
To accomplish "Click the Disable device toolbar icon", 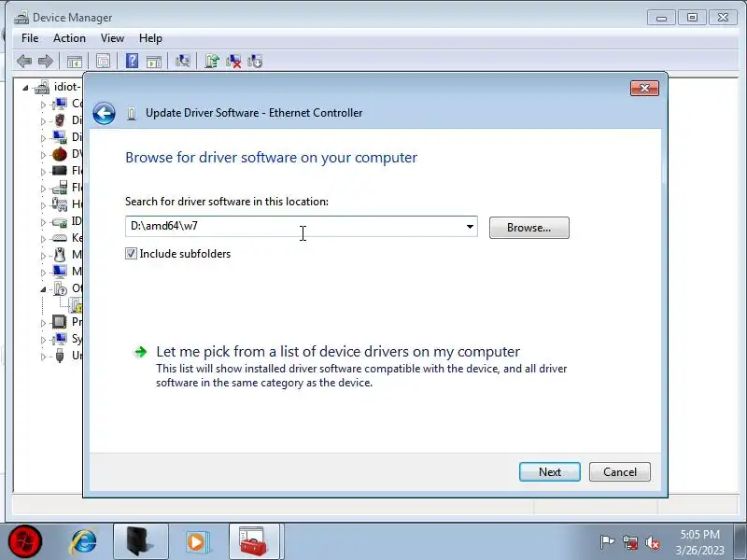I will (x=255, y=61).
